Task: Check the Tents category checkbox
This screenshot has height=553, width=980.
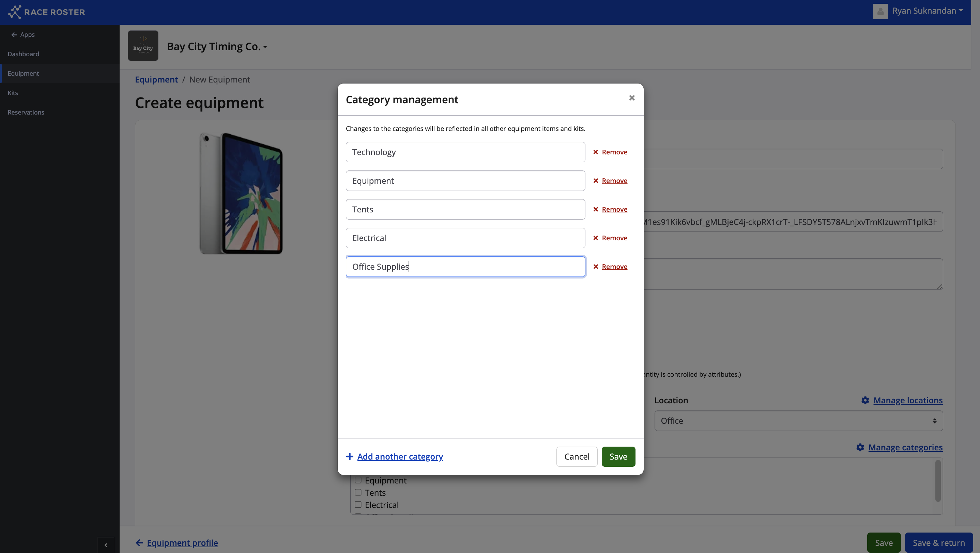Action: point(358,492)
